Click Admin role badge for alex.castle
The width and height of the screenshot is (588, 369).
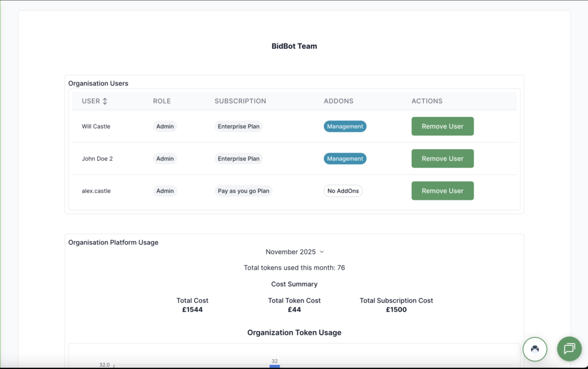click(165, 191)
